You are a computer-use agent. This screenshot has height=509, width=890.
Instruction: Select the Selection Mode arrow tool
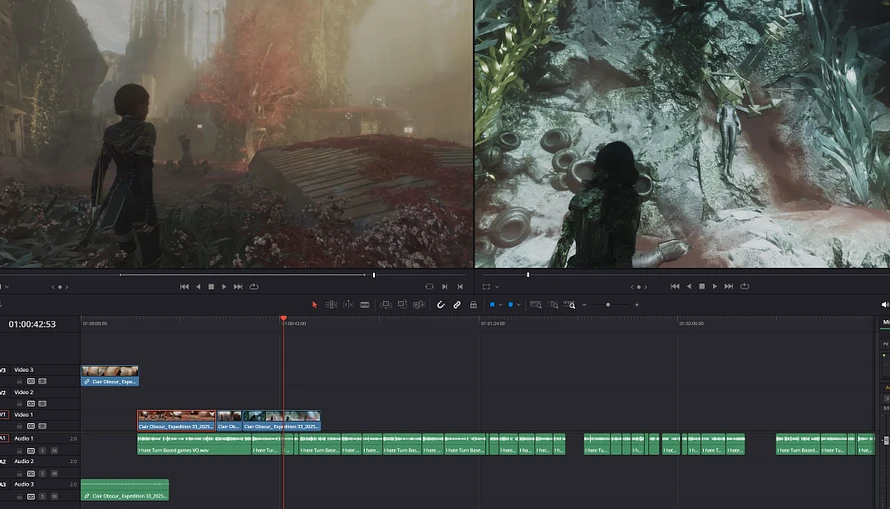pos(314,305)
